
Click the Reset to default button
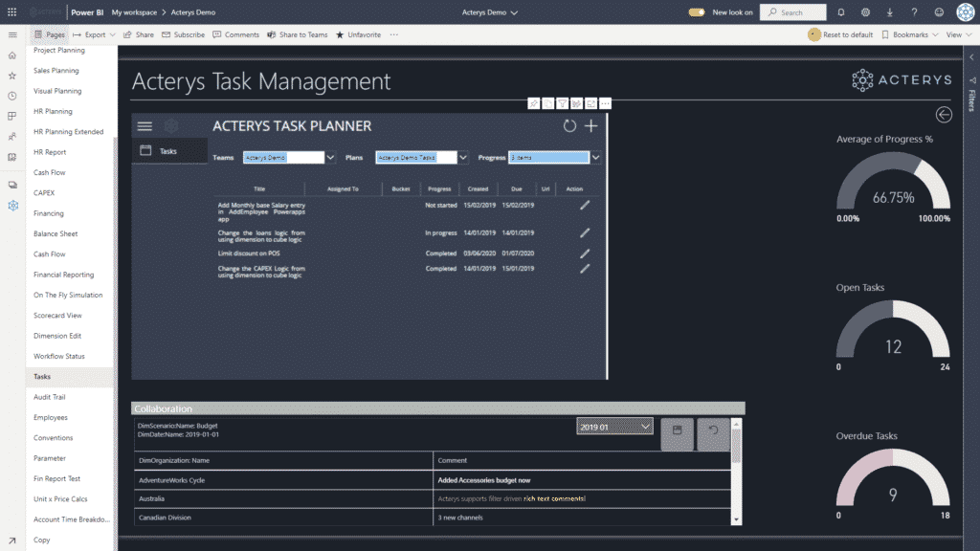[x=841, y=34]
